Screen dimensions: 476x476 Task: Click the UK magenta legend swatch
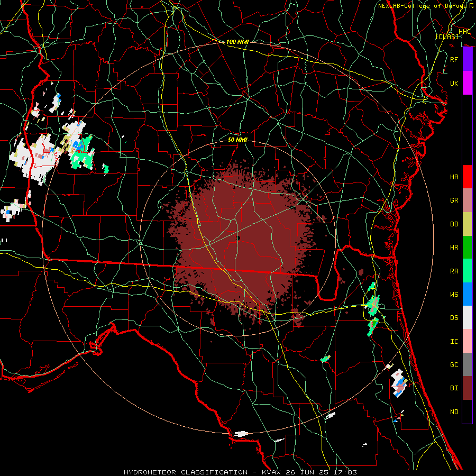click(x=467, y=83)
